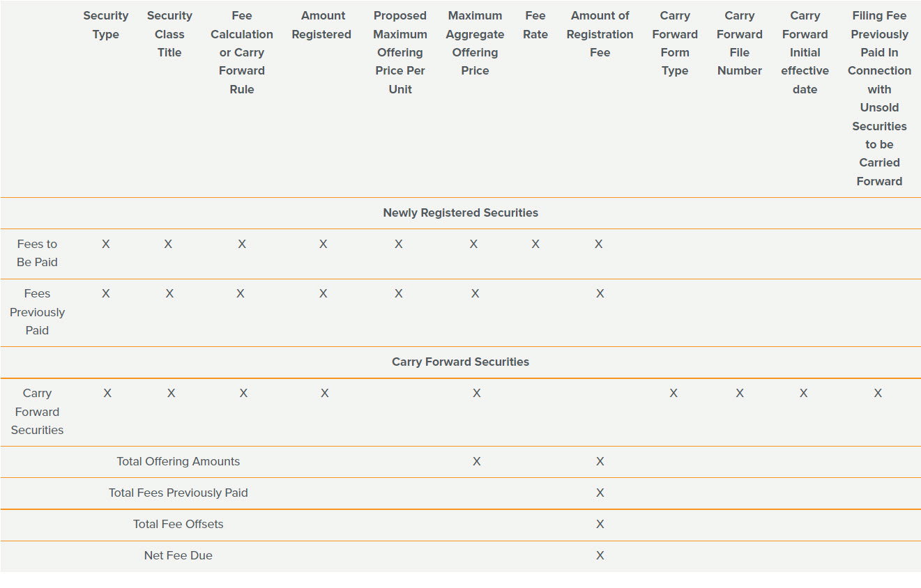Screen dimensions: 921x588
Task: Select the Carry Forward File Number header
Action: [x=739, y=43]
